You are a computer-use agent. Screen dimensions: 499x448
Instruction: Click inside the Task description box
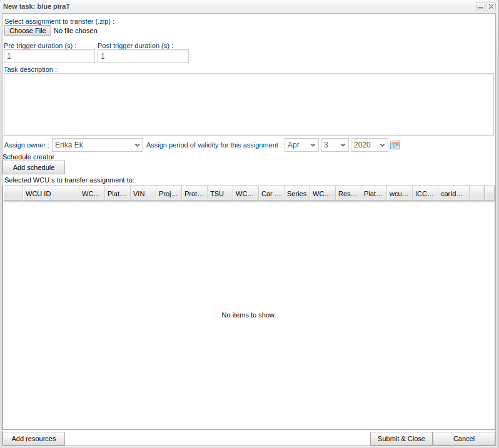click(249, 104)
